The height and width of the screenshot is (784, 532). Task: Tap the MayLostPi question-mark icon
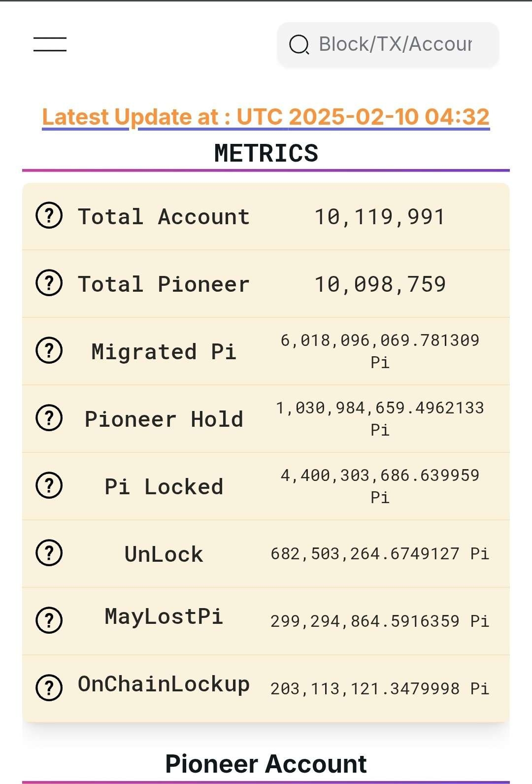[x=49, y=621]
